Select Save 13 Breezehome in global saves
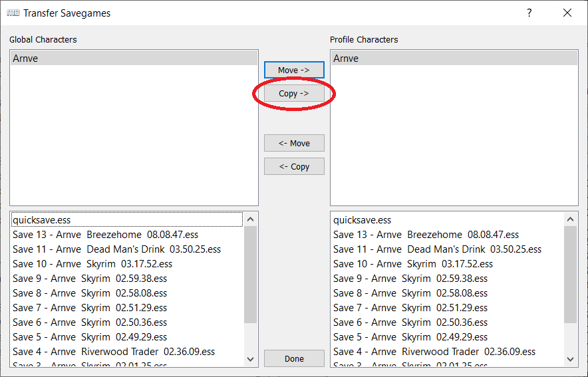The width and height of the screenshot is (588, 377). 127,235
